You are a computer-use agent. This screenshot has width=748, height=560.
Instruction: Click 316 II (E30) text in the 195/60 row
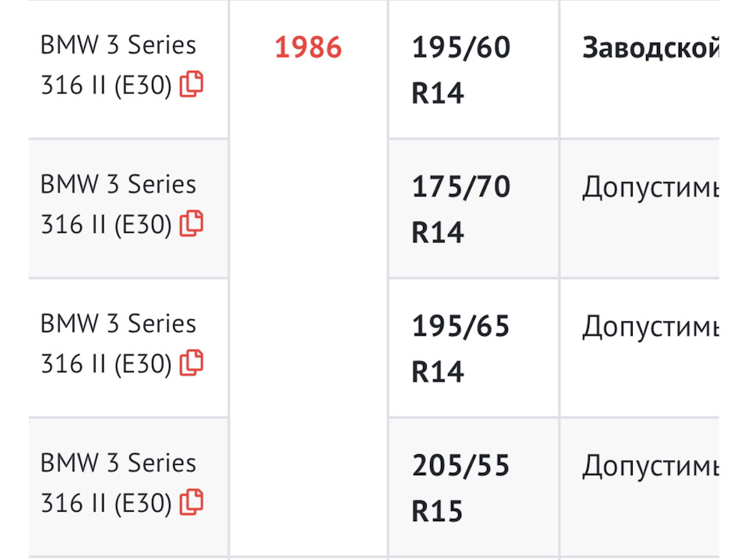107,86
